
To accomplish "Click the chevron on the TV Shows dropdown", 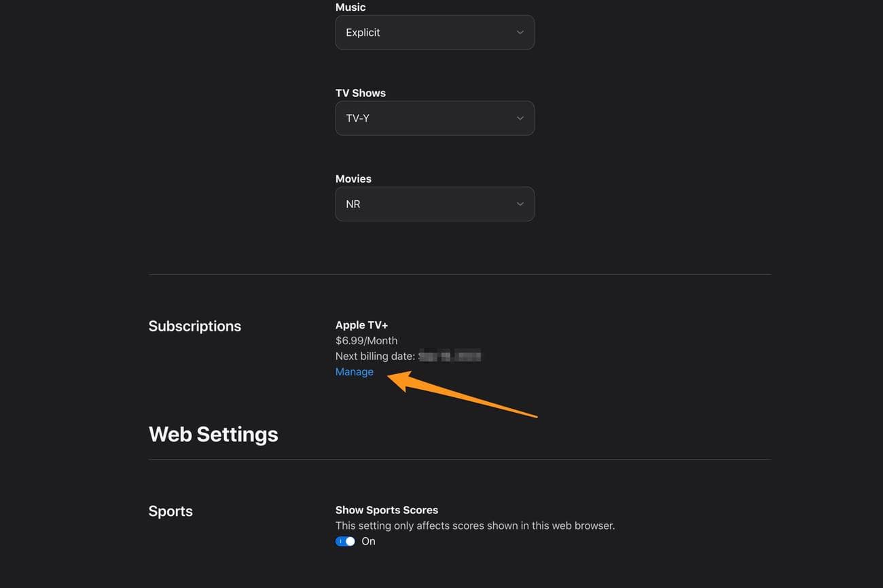I will coord(519,117).
